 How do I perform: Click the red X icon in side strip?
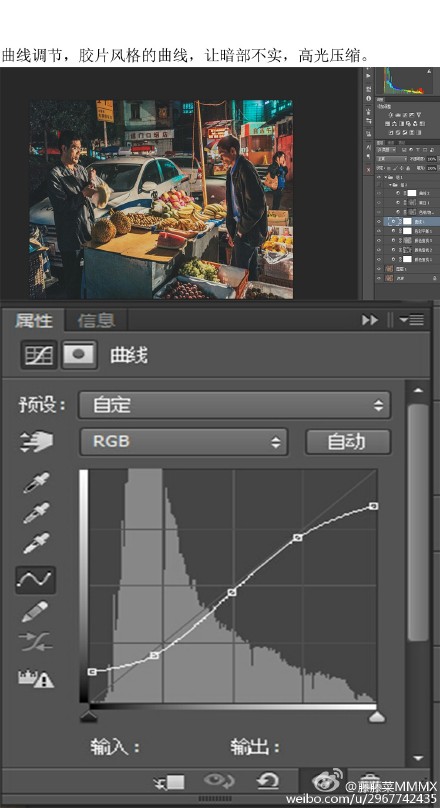click(368, 170)
